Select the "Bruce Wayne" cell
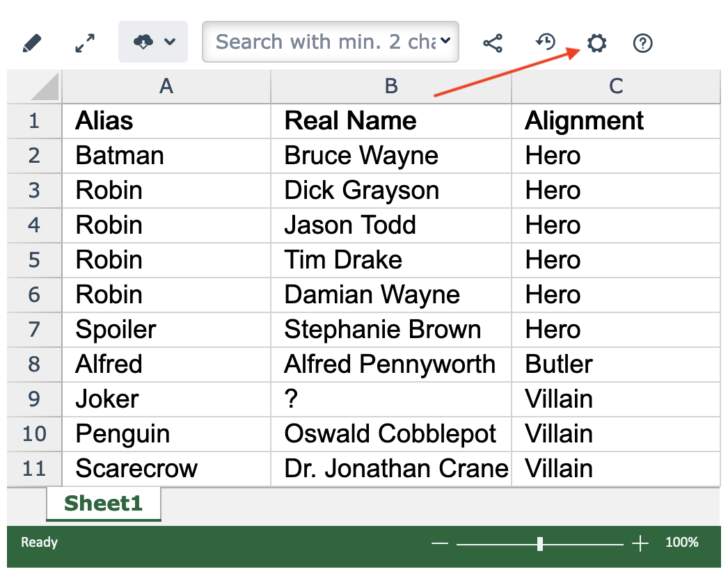This screenshot has height=576, width=728. (x=391, y=156)
